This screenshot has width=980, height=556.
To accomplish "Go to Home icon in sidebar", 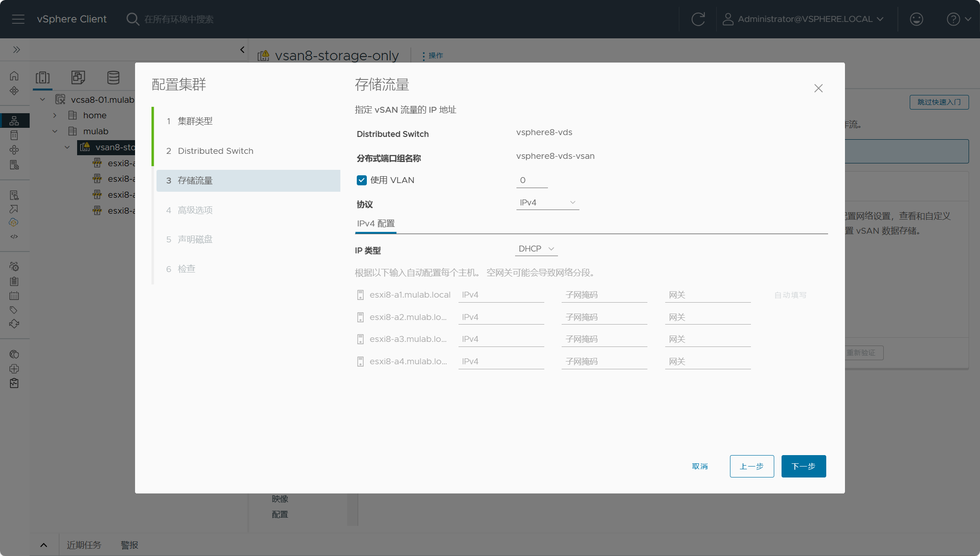I will [14, 76].
